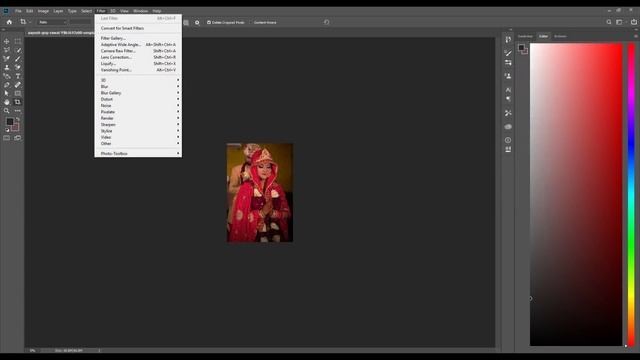Click the vertical hue slider
Image resolution: width=640 pixels, height=360 pixels.
point(631,195)
